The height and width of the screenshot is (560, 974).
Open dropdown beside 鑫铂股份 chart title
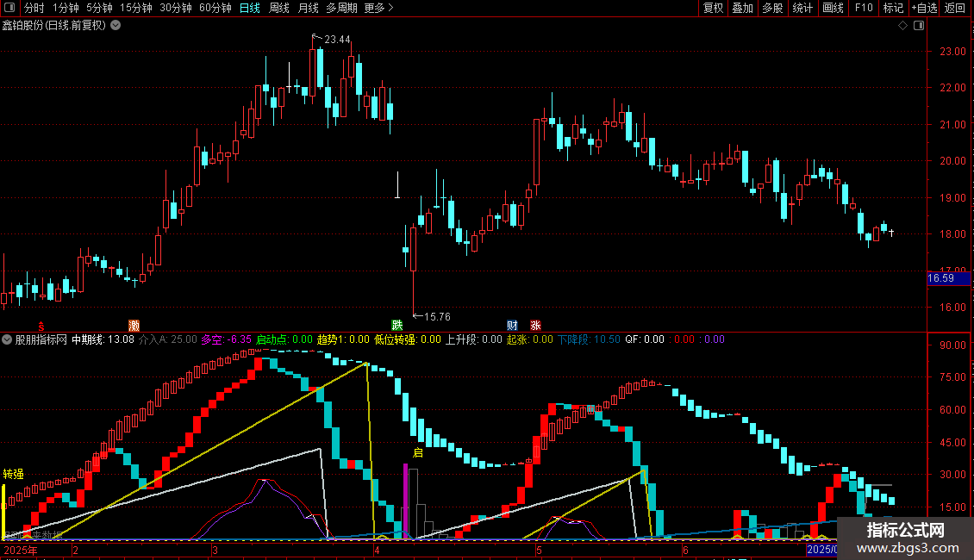click(116, 26)
